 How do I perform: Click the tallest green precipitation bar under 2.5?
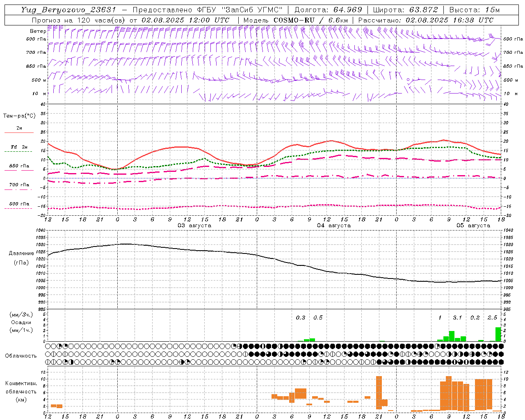(498, 334)
